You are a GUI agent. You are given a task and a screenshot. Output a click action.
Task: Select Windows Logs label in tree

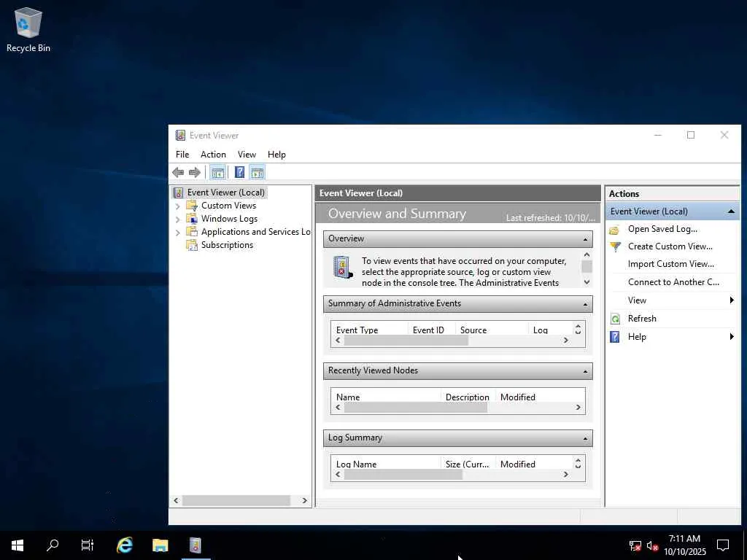pos(229,219)
